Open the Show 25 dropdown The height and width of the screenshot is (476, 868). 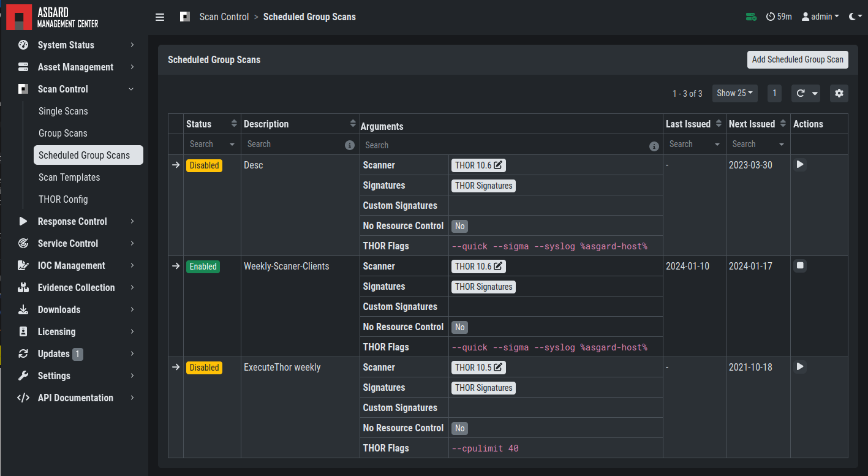pos(734,93)
